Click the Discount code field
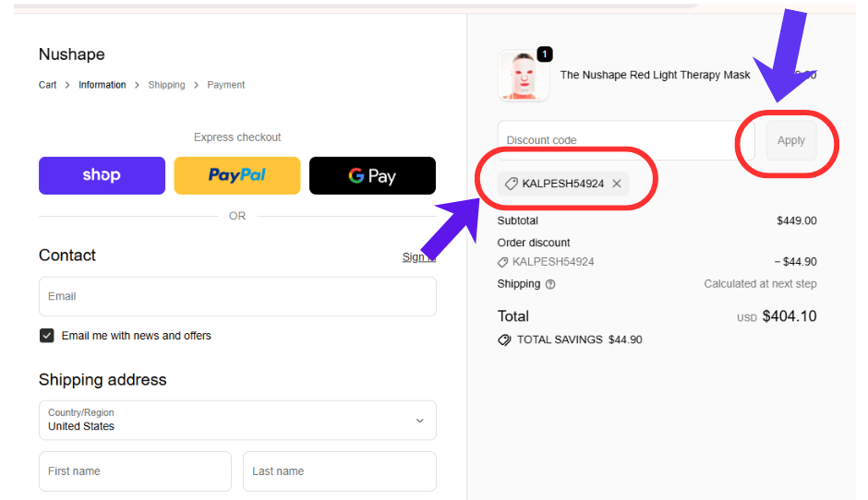Screen dimensions: 868x500 point(626,141)
